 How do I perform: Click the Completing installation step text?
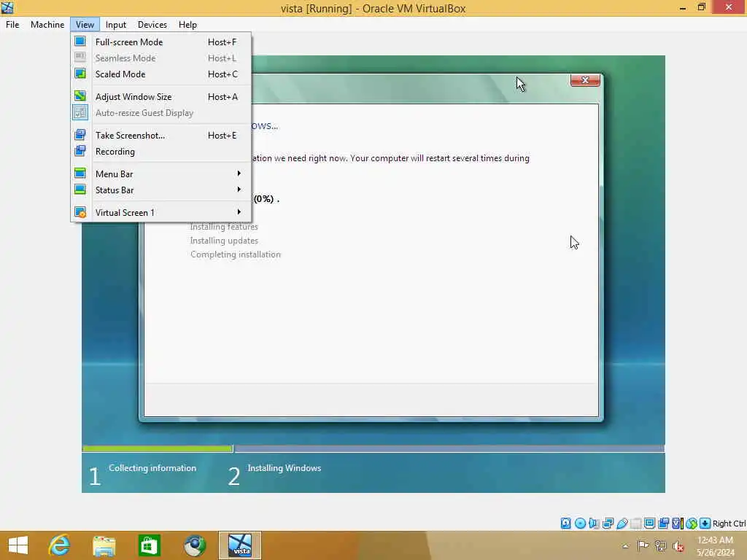click(x=236, y=254)
